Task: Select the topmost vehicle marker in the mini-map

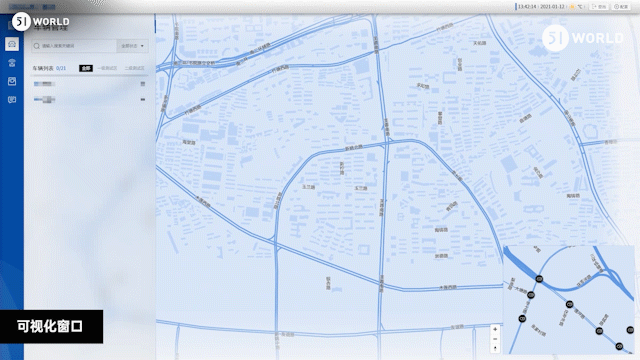Action: click(x=539, y=279)
